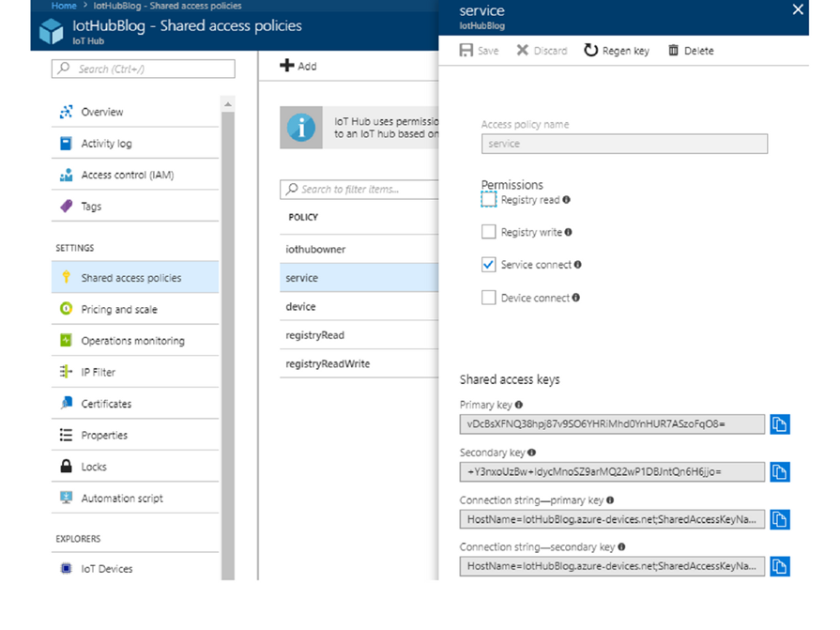
Task: Click Add to create a policy
Action: (x=298, y=66)
